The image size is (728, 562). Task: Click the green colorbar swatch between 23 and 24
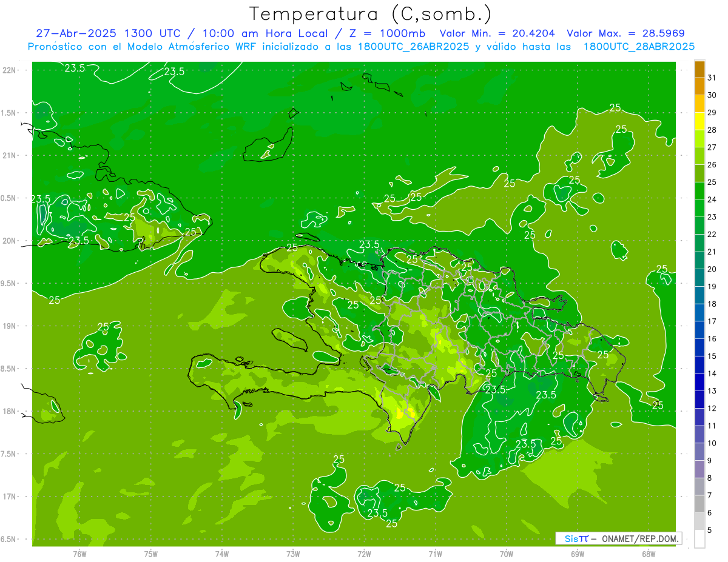[699, 208]
